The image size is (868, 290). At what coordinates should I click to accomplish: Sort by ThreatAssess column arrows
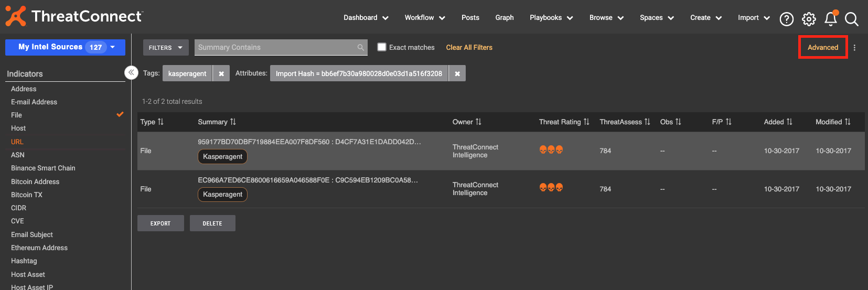(x=647, y=122)
